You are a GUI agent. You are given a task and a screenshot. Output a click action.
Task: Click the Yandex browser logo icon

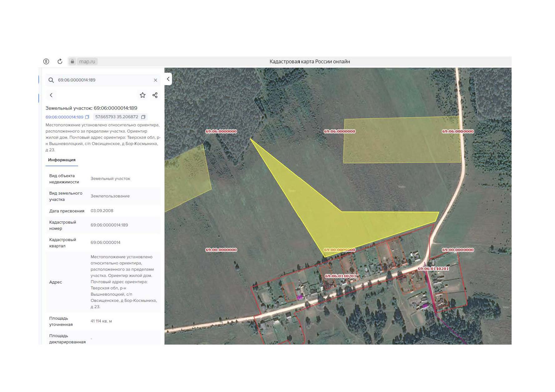(46, 61)
